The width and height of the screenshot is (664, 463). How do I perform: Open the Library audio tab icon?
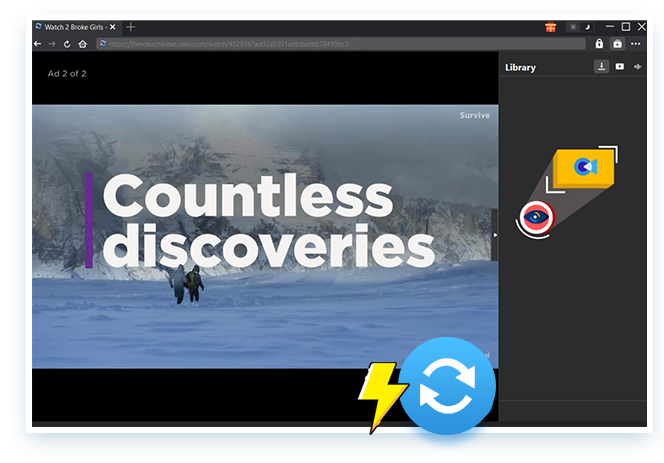pos(637,67)
